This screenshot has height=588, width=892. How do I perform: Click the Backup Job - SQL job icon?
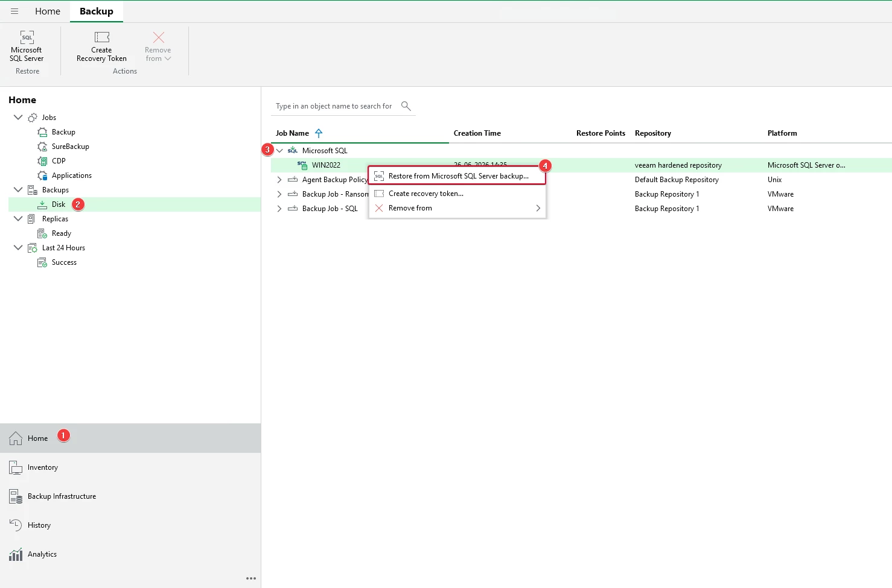click(293, 209)
